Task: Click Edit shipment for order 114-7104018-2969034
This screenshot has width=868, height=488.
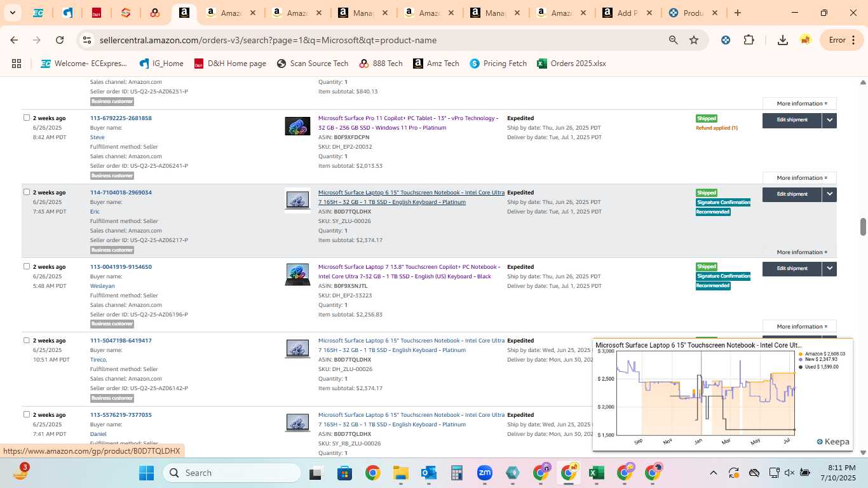Action: tap(792, 194)
